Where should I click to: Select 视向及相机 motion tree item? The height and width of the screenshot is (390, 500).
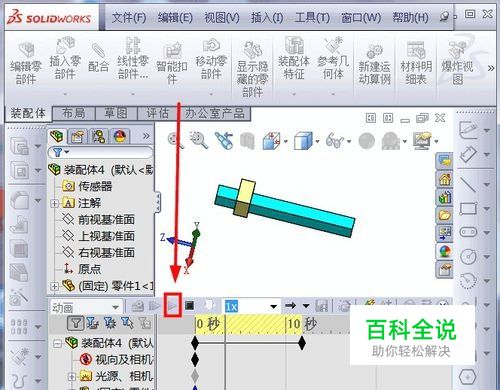117,359
